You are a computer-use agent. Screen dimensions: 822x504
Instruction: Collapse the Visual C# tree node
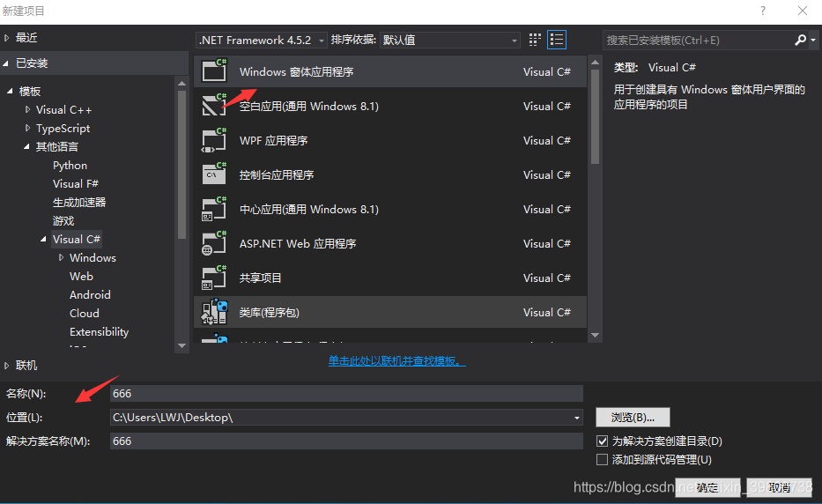pos(43,239)
